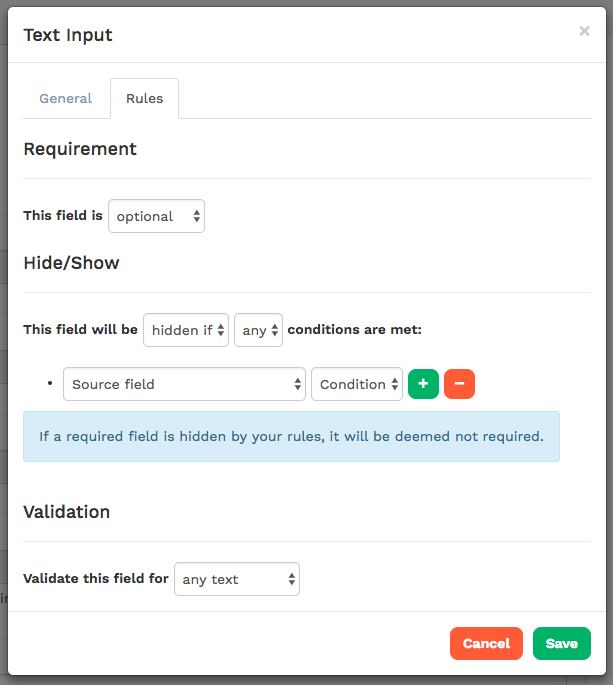Expand the 'hidden if' dropdown
613x685 pixels.
pos(186,330)
